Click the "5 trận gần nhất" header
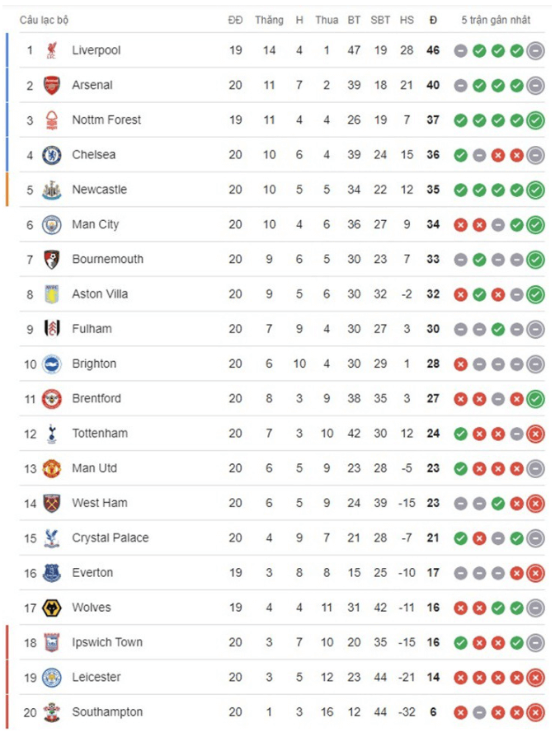The width and height of the screenshot is (560, 737). pyautogui.click(x=496, y=20)
